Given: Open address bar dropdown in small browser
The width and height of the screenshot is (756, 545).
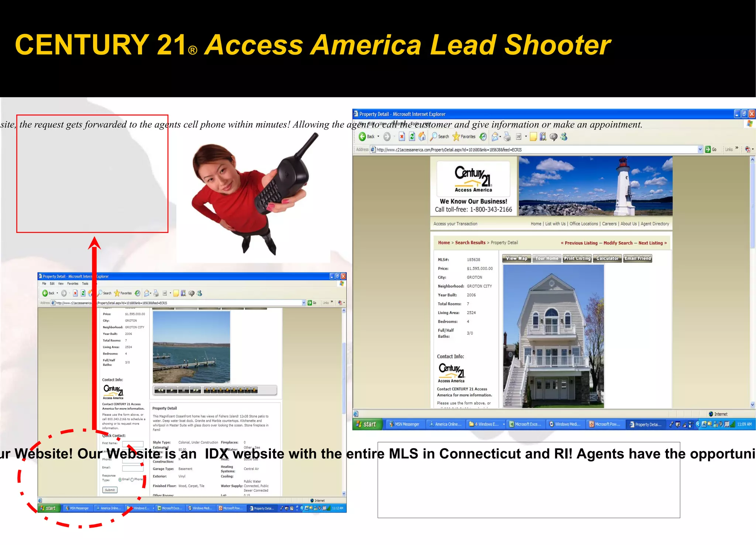Looking at the screenshot, I should [304, 303].
